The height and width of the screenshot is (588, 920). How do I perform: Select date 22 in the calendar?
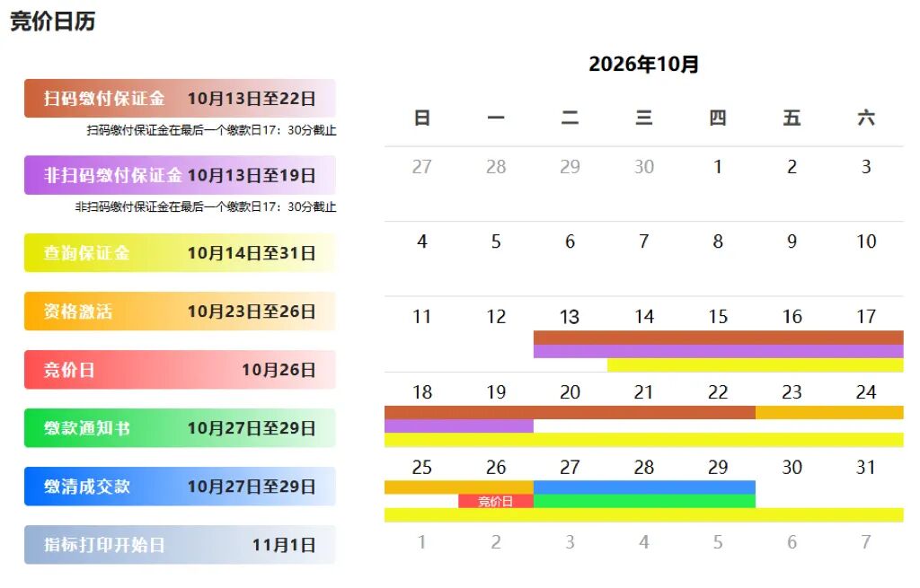coord(718,391)
